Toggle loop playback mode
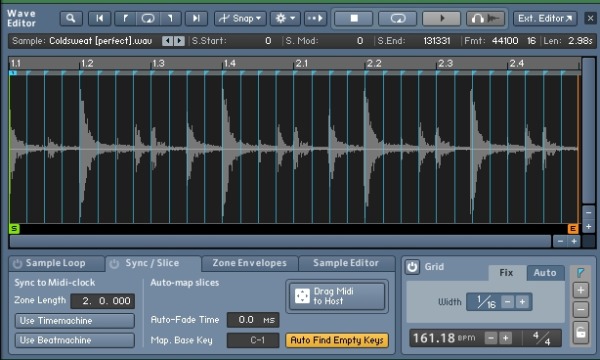This screenshot has height=360, width=600. (x=398, y=18)
